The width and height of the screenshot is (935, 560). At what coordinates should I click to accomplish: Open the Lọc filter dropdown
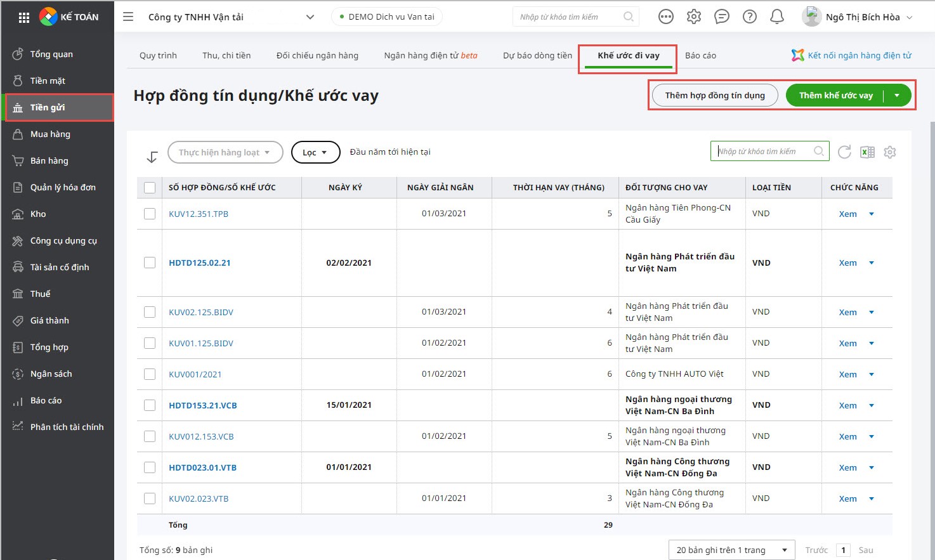[315, 152]
